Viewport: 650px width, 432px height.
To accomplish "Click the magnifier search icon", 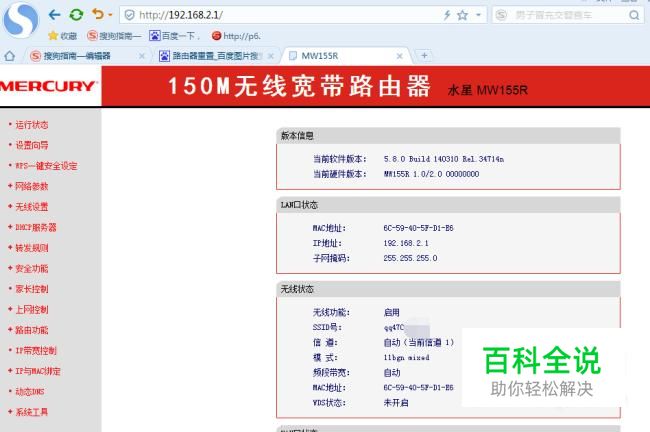I will [x=634, y=15].
